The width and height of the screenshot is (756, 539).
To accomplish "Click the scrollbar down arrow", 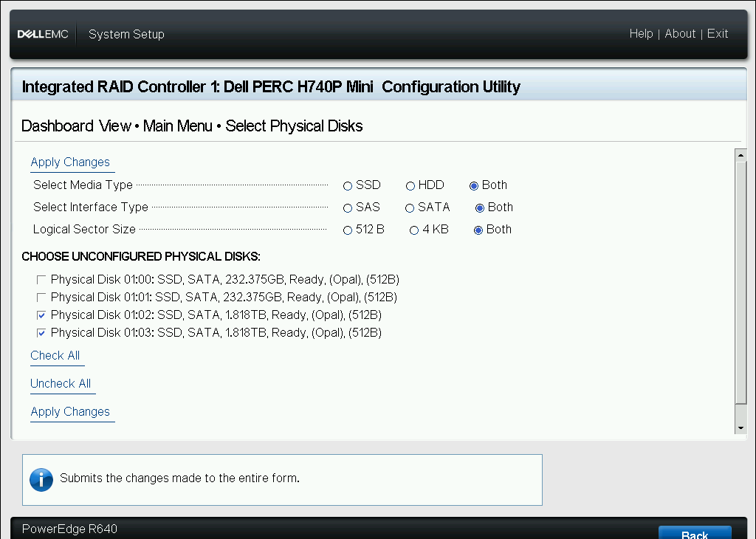I will [x=740, y=426].
